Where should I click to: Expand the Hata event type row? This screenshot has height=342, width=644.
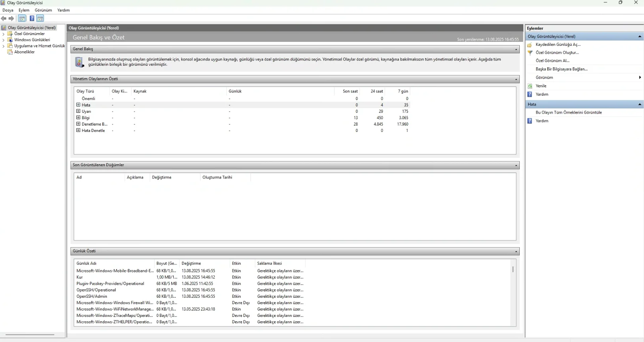78,105
